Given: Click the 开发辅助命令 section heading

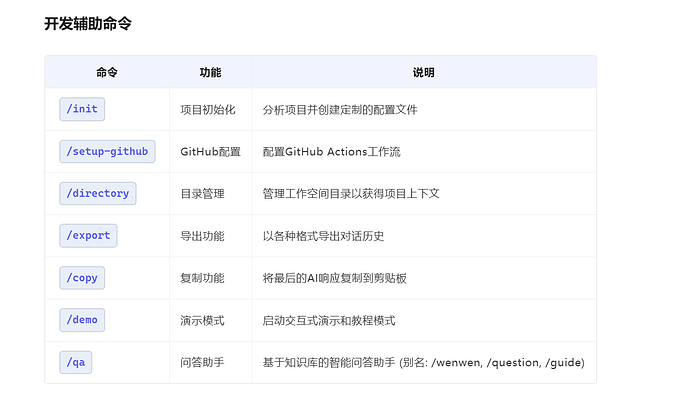Looking at the screenshot, I should click(x=88, y=23).
